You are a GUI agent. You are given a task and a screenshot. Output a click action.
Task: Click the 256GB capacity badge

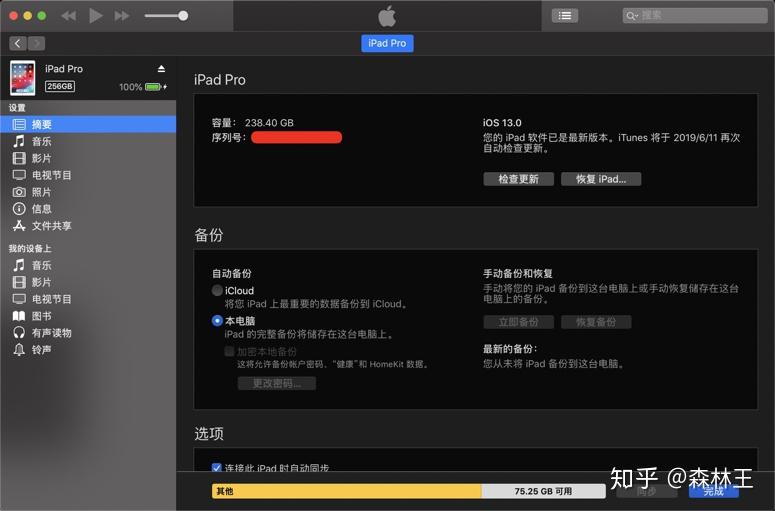60,86
